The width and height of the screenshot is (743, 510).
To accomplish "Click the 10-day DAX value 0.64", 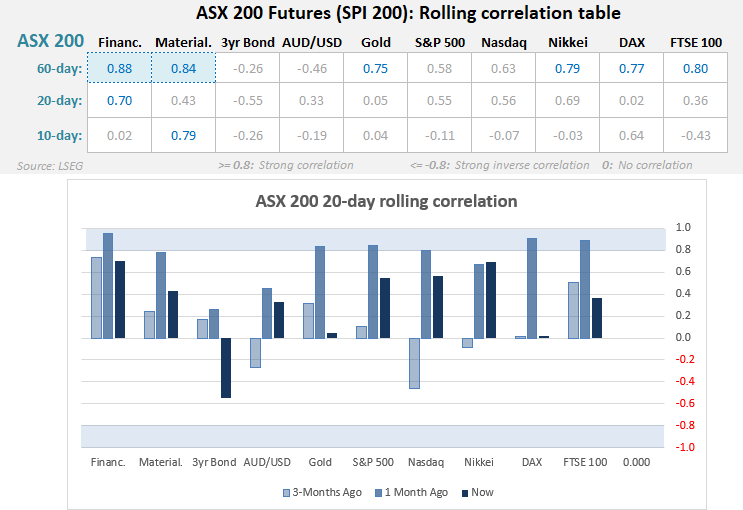I will point(632,135).
